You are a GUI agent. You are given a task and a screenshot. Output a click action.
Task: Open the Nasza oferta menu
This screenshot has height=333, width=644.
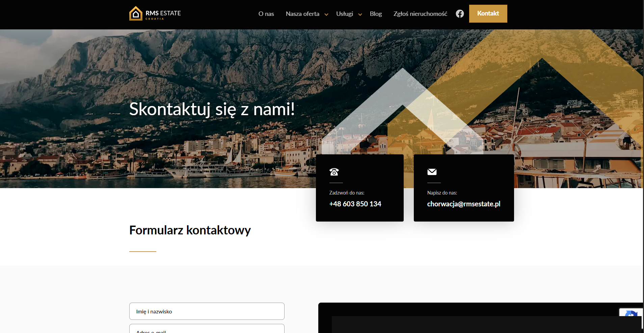(x=302, y=14)
